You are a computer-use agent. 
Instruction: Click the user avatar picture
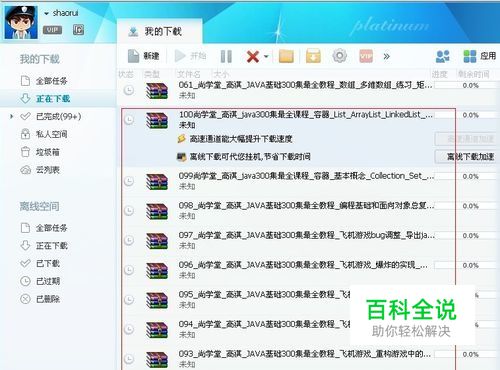21,22
